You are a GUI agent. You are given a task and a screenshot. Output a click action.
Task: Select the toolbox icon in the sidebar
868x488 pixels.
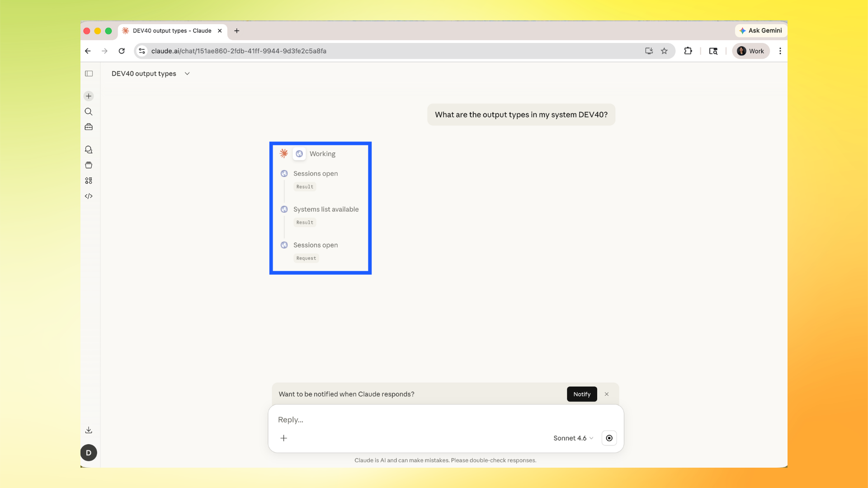point(89,127)
